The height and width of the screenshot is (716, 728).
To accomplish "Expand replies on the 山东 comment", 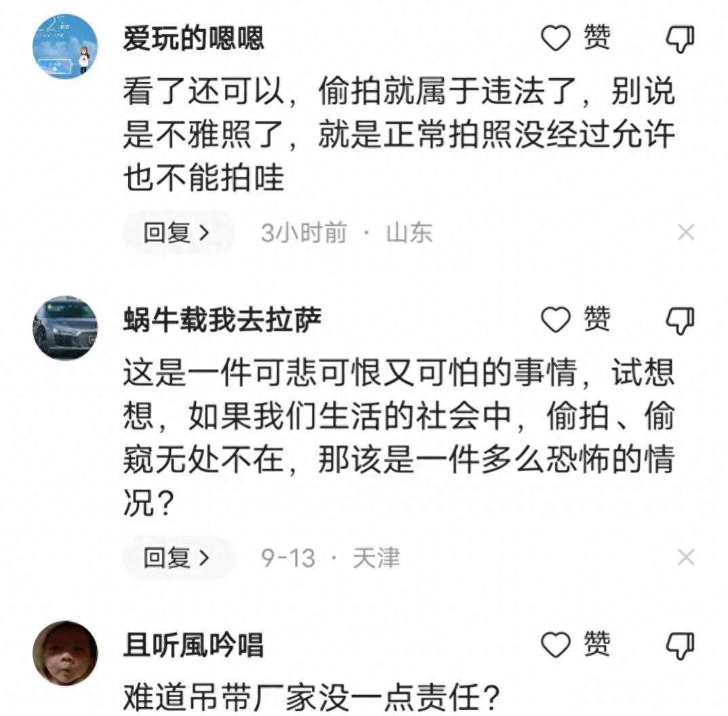I will point(177,233).
